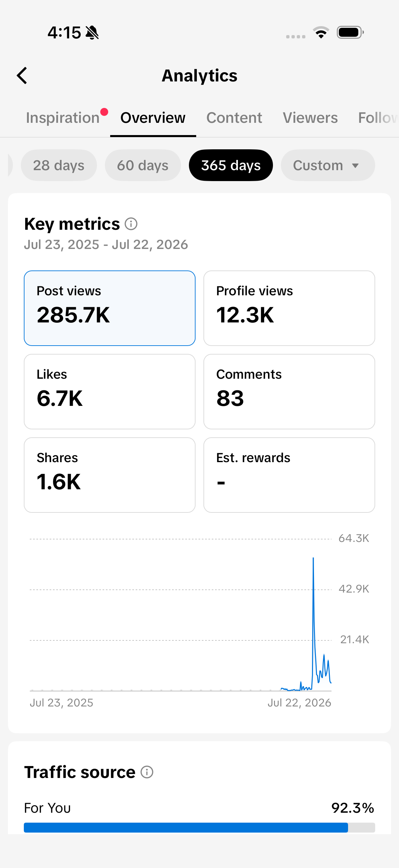
Task: Tap the battery status icon
Action: coord(350,32)
